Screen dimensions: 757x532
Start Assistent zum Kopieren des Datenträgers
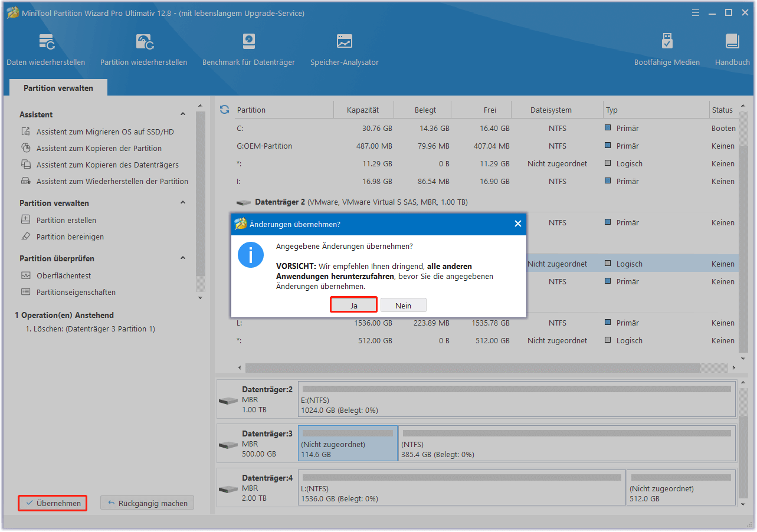click(x=107, y=165)
